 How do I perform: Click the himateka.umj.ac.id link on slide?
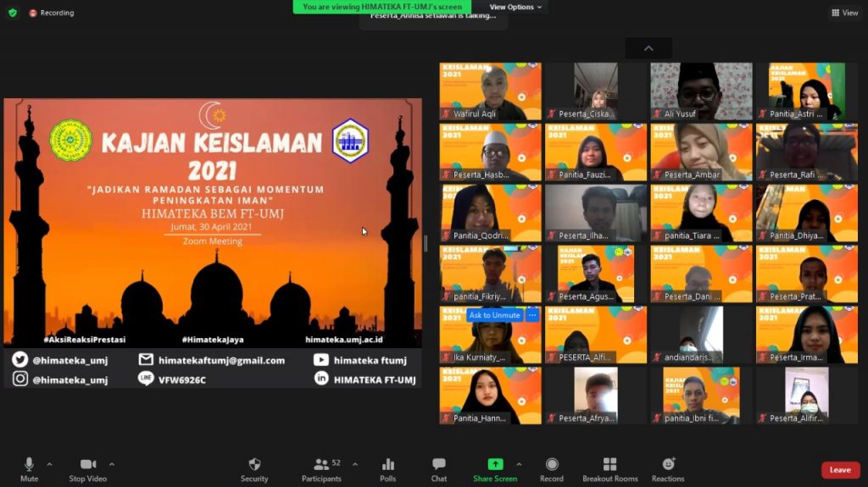[344, 340]
